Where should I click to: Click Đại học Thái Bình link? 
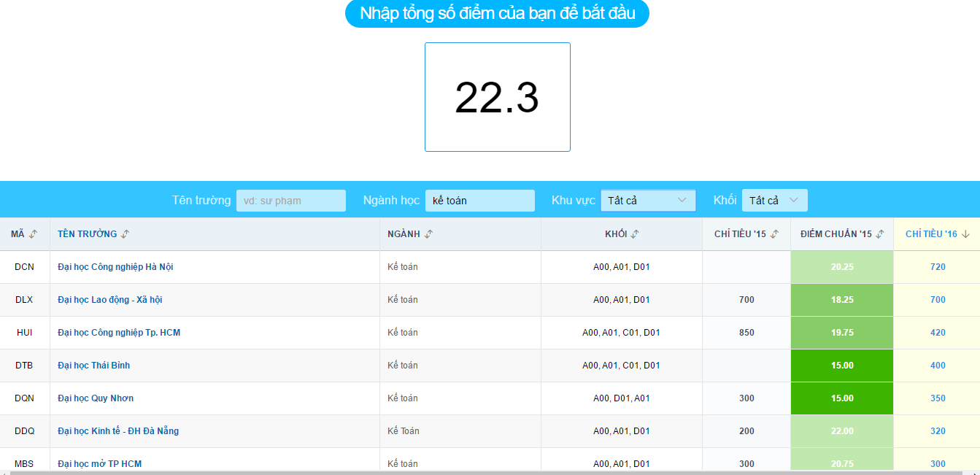[93, 366]
